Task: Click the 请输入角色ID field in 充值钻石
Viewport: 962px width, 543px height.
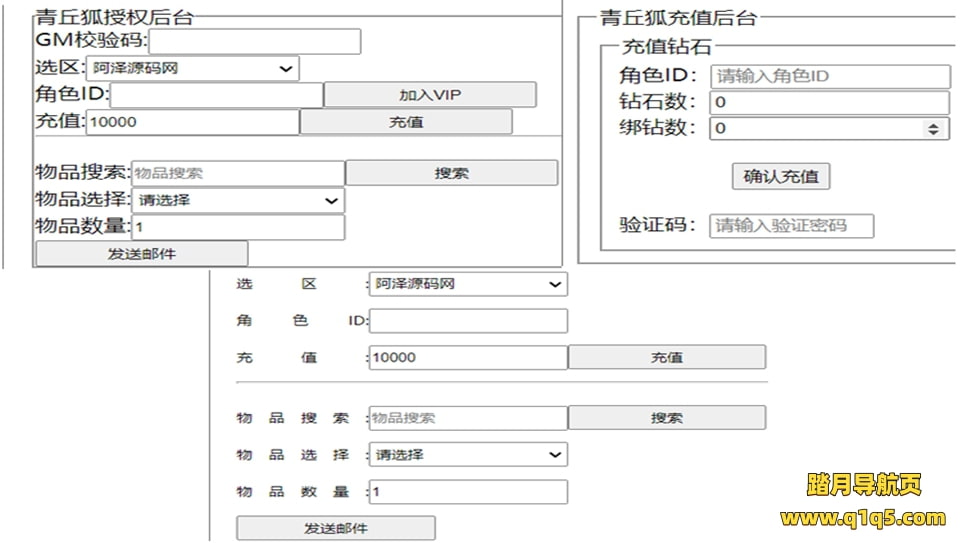Action: (x=829, y=77)
